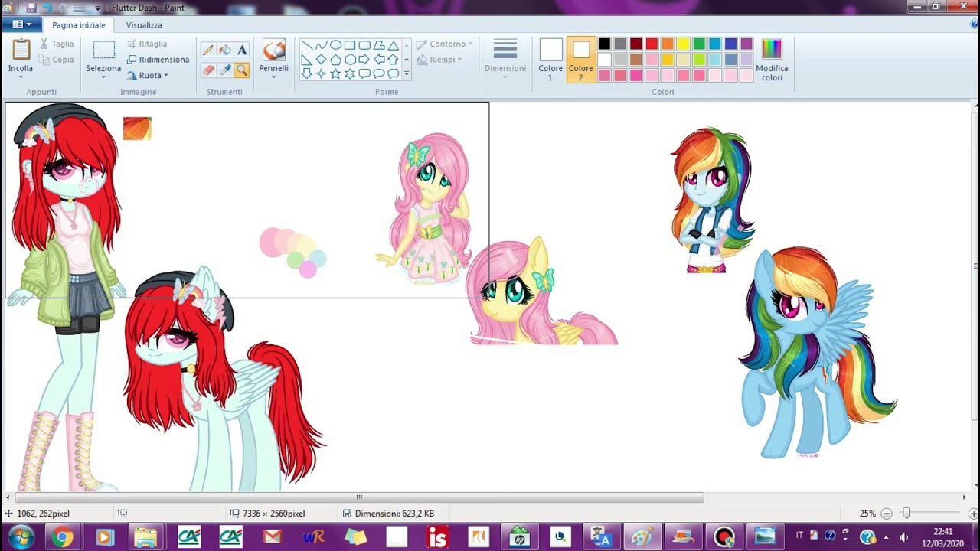Click the canvas horizontal scrollbar

coord(358,497)
